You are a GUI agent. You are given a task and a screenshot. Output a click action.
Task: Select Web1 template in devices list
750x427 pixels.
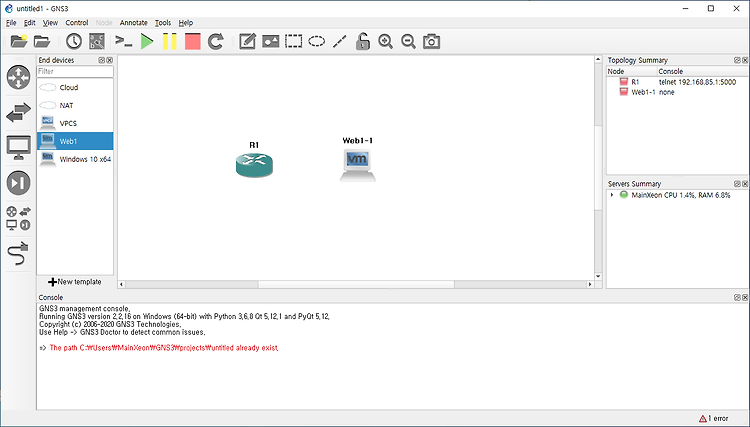pos(75,141)
